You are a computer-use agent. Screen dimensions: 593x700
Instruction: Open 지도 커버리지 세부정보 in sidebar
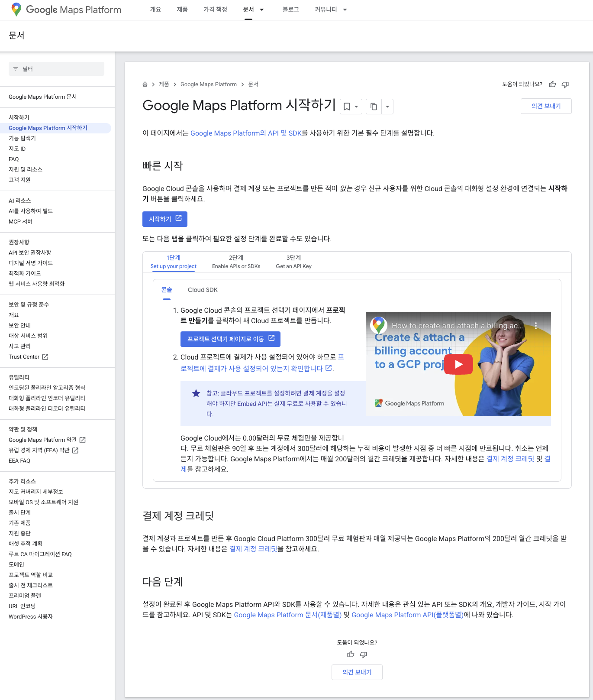coord(36,492)
